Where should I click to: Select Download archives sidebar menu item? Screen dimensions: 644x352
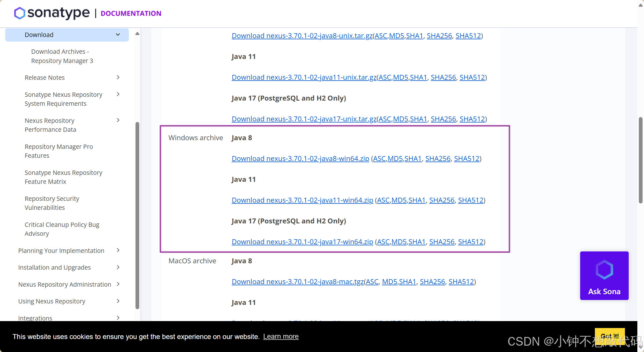(63, 55)
